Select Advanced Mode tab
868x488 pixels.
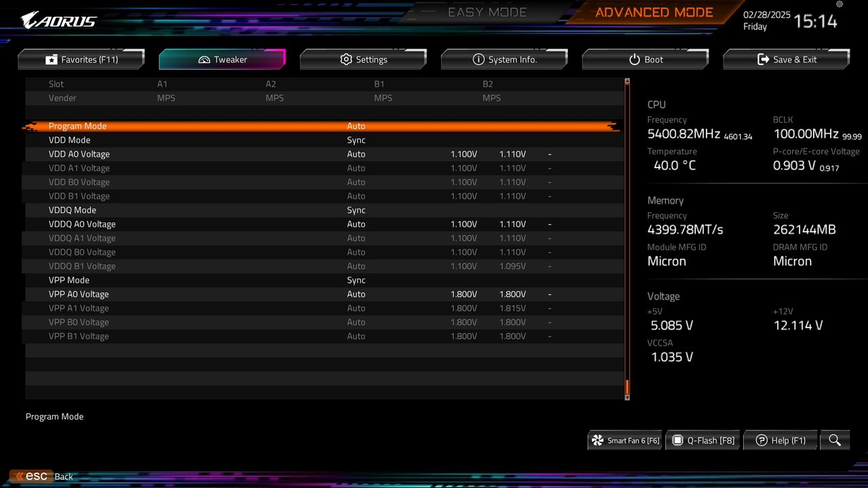point(654,12)
